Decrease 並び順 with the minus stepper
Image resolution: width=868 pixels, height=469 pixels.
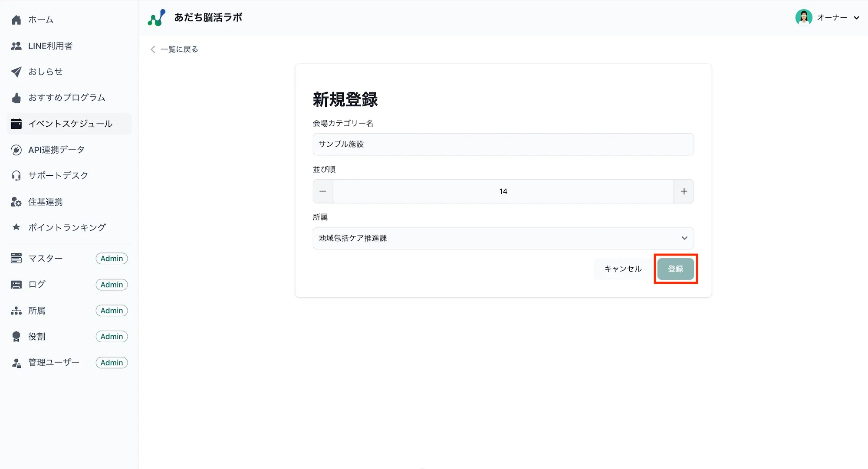[322, 191]
